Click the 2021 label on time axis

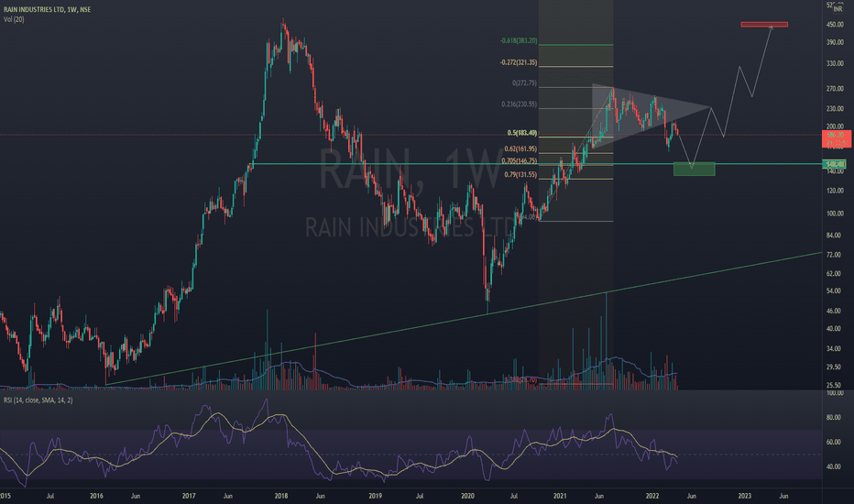pyautogui.click(x=560, y=497)
